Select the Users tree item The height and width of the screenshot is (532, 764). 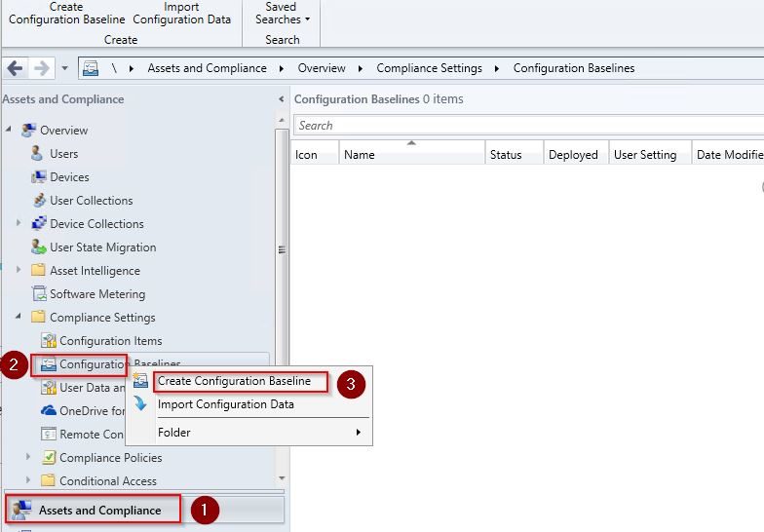click(x=64, y=154)
